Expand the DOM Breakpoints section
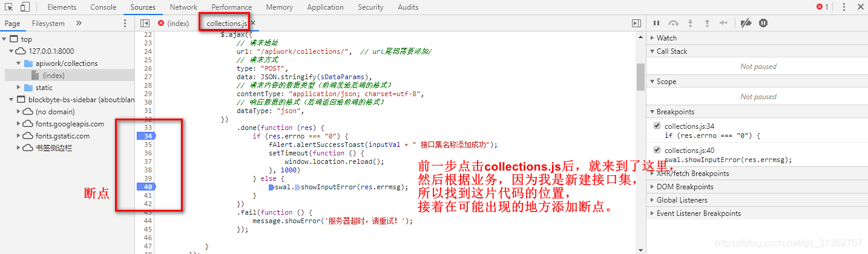868x254 pixels. click(685, 187)
